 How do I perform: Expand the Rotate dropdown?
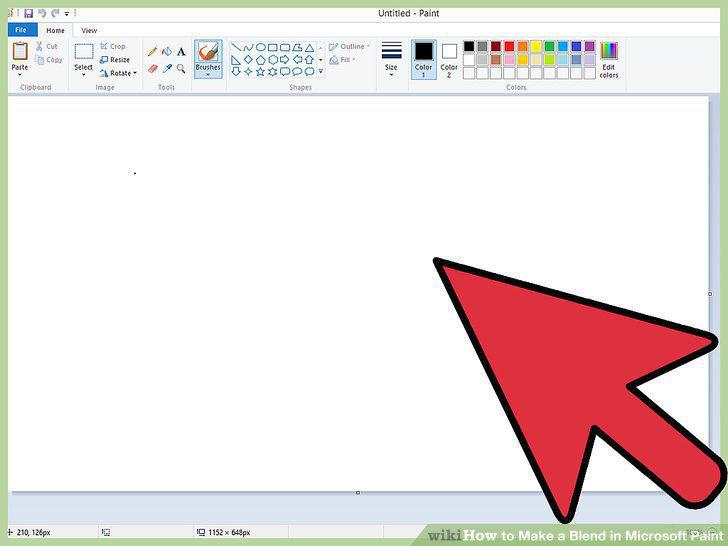click(x=135, y=73)
